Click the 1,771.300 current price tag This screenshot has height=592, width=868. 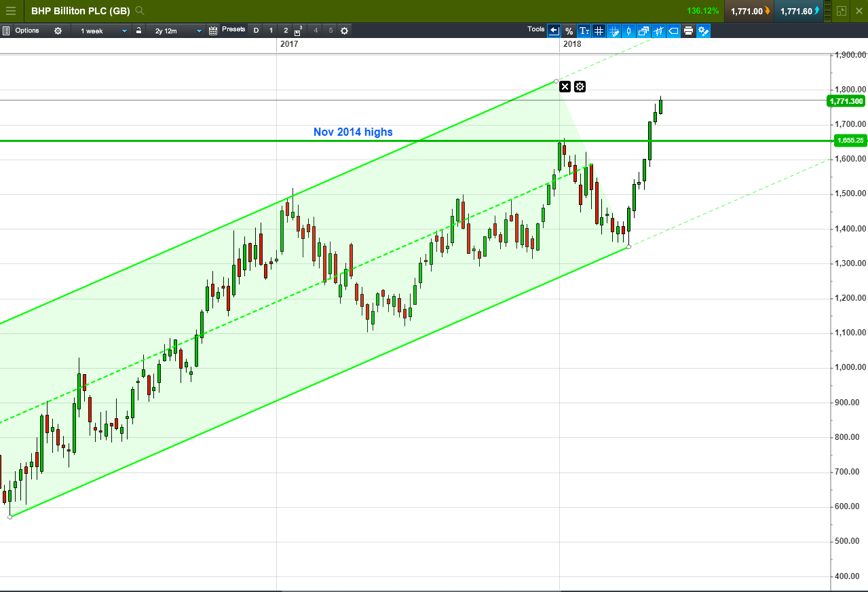[846, 101]
